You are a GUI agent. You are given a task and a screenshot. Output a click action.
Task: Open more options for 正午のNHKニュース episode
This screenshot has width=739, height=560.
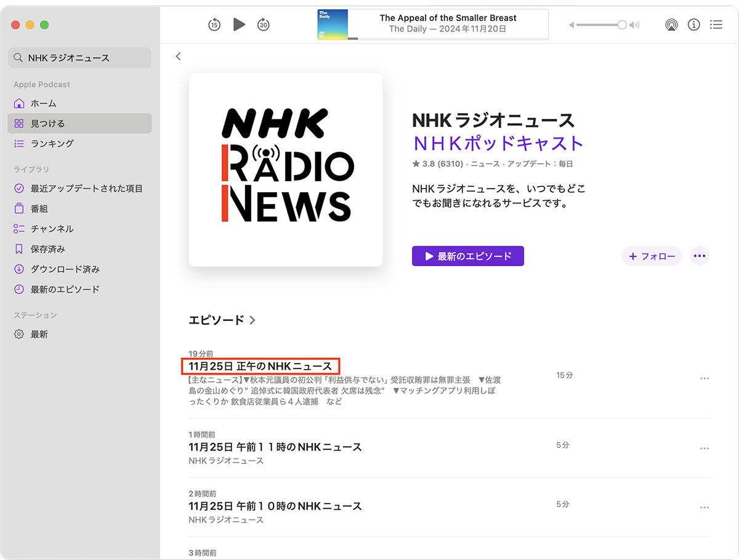[x=705, y=378]
